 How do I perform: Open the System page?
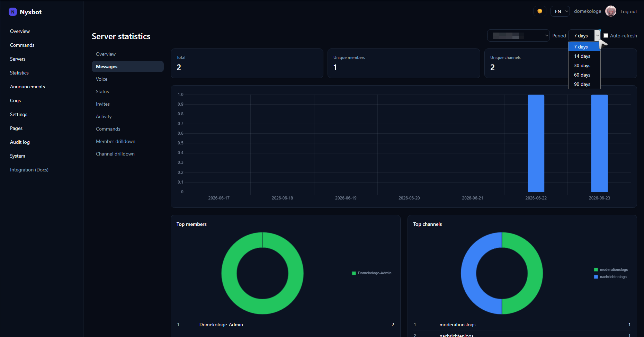point(17,156)
